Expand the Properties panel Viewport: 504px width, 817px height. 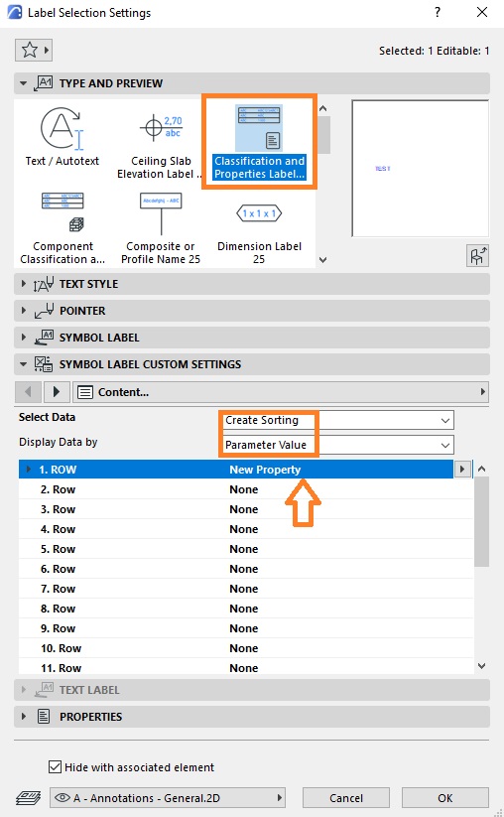pyautogui.click(x=23, y=717)
